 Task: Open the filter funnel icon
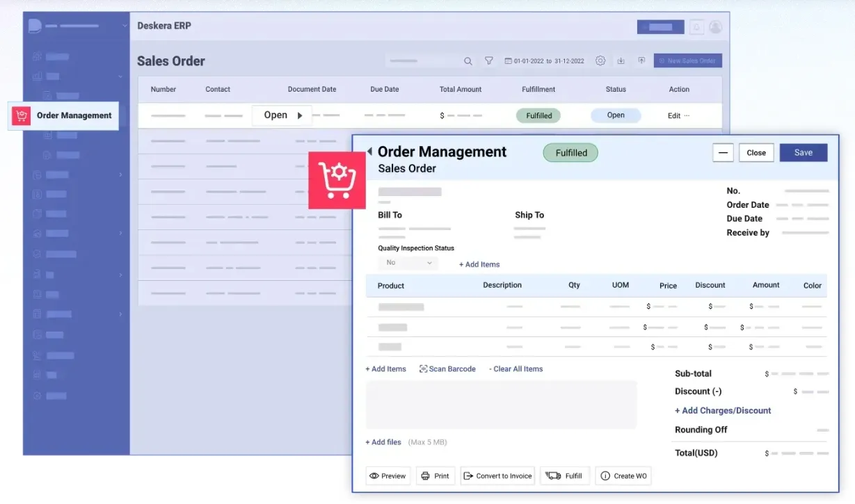[x=489, y=61]
